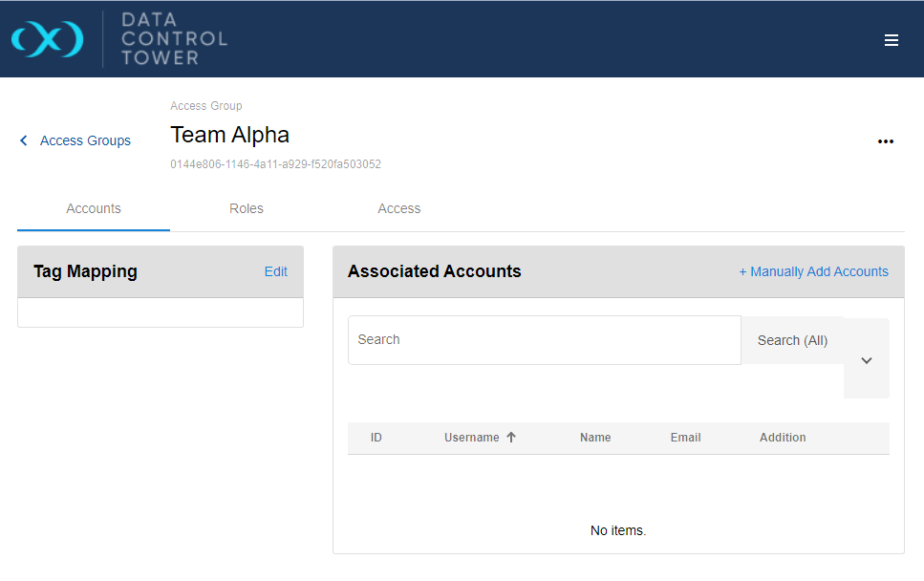Click the back chevron beside Access Groups
The image size is (924, 581).
pos(24,140)
